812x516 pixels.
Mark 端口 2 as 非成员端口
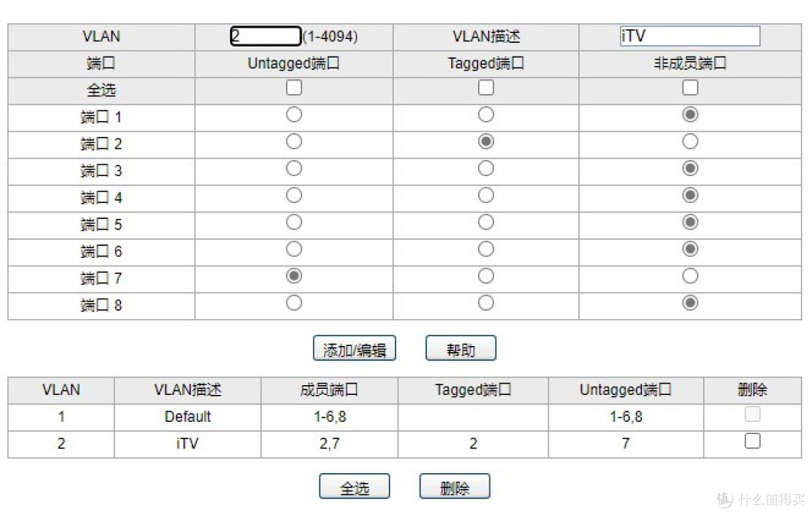[x=689, y=141]
